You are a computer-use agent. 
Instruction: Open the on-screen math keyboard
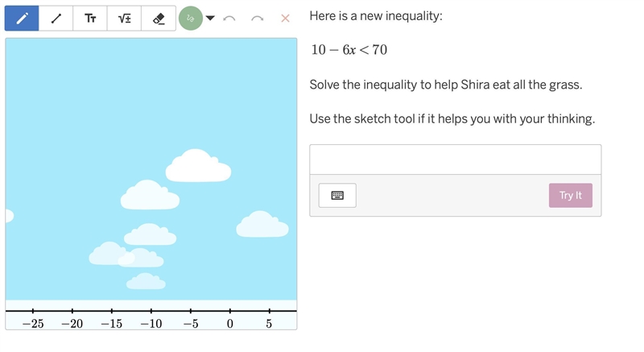point(337,195)
